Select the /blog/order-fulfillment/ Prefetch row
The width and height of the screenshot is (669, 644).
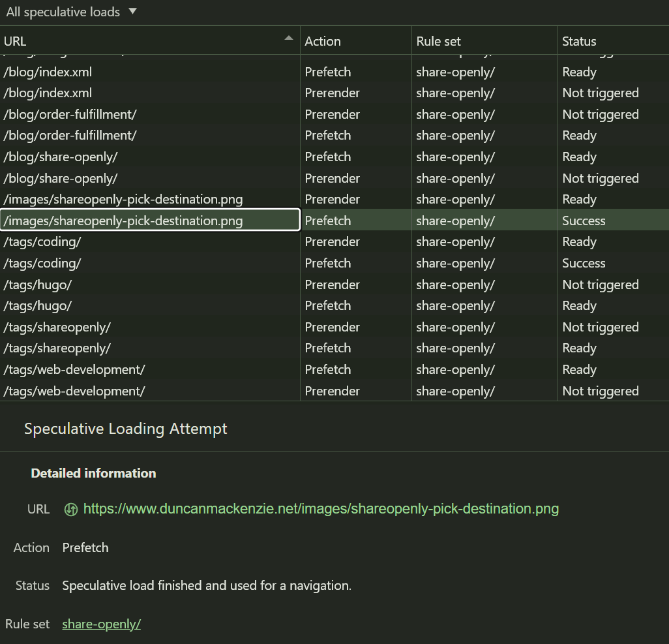150,136
